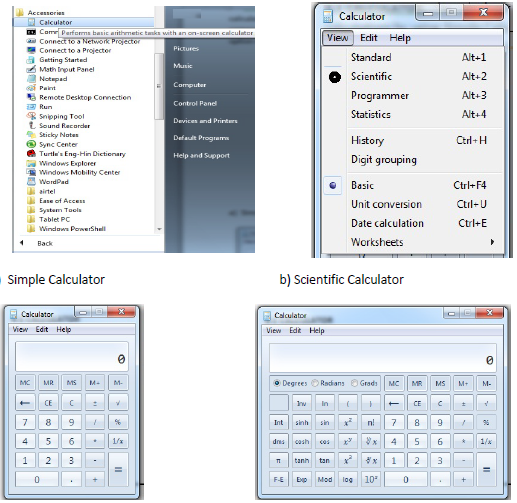
Task: Open Help menu in the scientific calculator
Action: 317,331
